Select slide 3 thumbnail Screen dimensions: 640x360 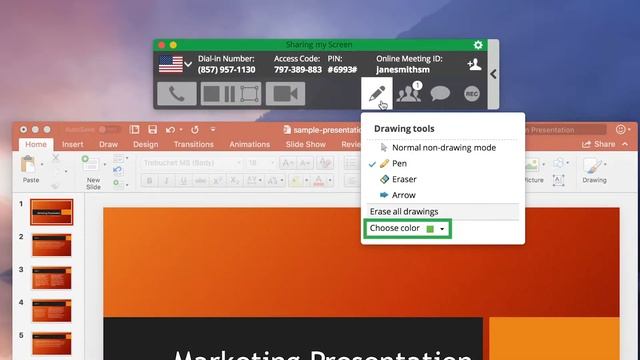point(51,278)
